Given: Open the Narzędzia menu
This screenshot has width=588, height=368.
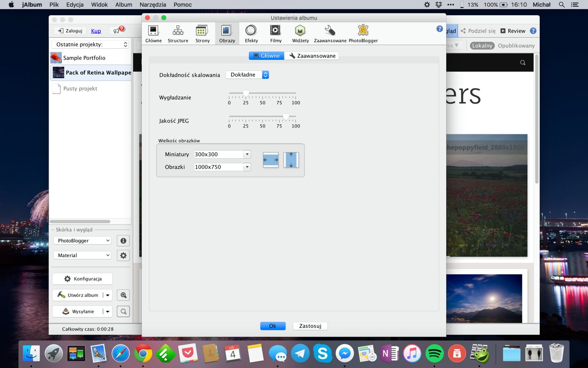Looking at the screenshot, I should coord(153,5).
